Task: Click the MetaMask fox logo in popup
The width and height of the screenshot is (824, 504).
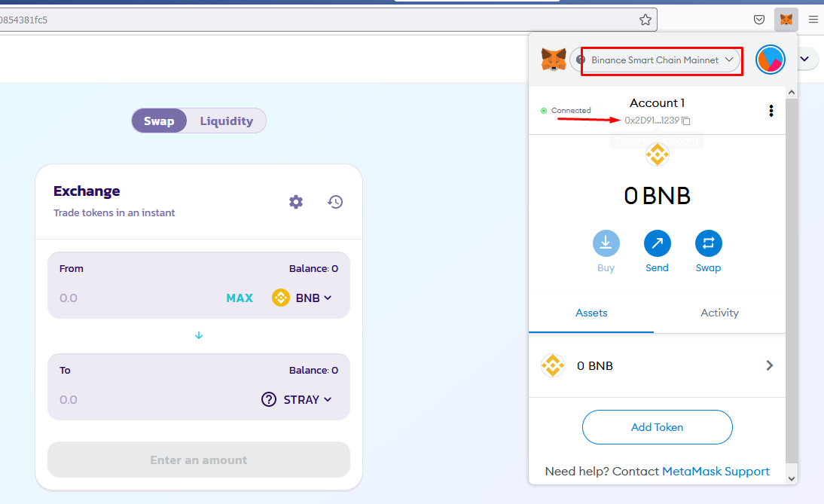Action: tap(554, 60)
